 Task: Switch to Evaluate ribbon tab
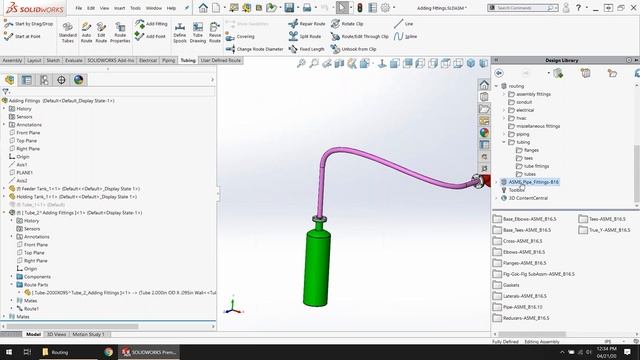click(x=73, y=60)
